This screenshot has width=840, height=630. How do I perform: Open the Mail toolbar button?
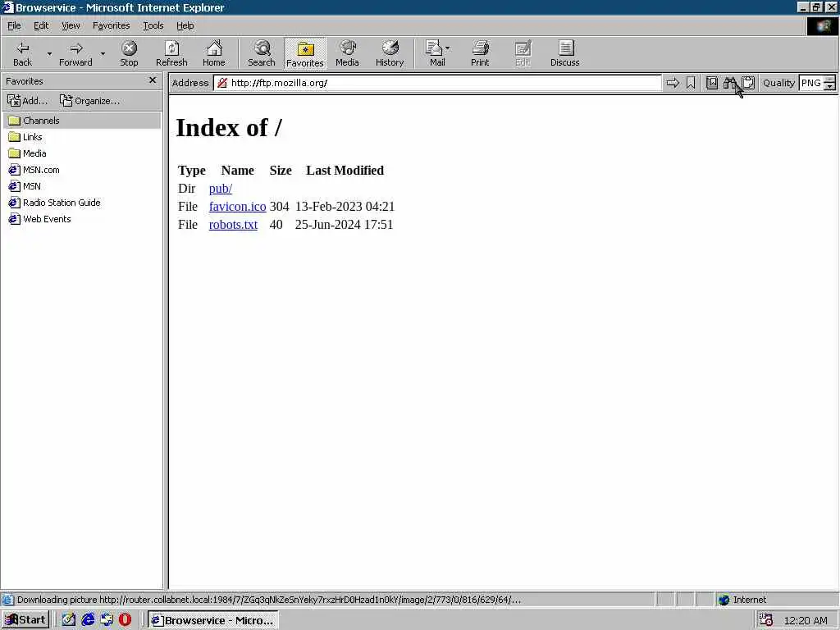click(x=435, y=53)
